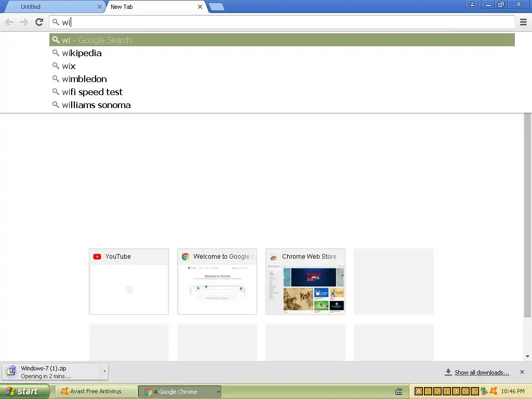Click inside the address bar input
This screenshot has height=399, width=532.
282,22
